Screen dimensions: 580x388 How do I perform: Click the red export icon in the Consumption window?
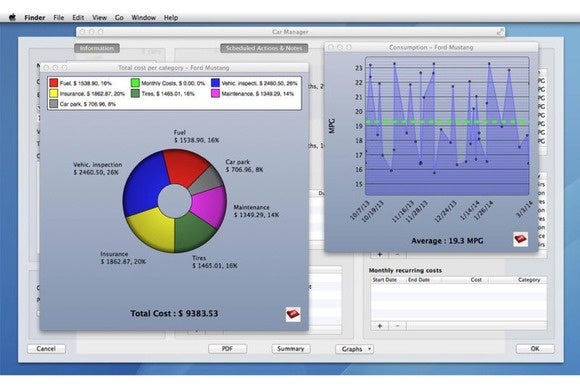[x=520, y=239]
